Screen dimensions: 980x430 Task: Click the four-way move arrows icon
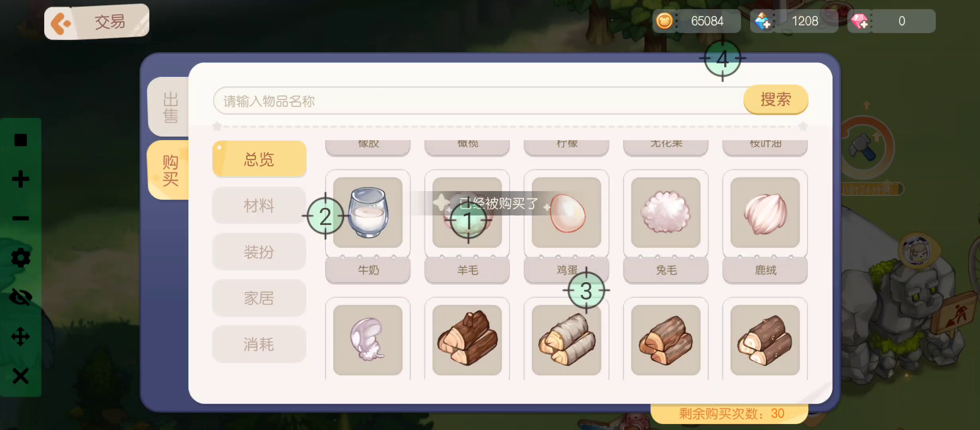coord(20,336)
